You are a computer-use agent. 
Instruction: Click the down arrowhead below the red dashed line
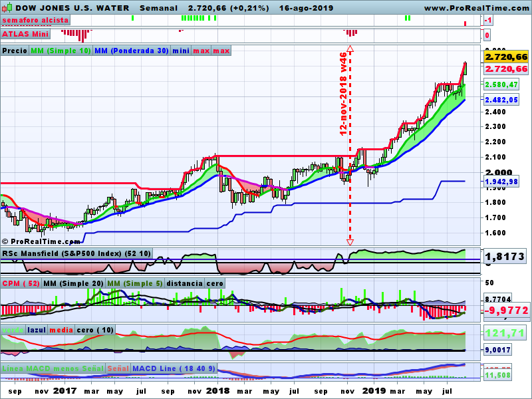coord(350,242)
